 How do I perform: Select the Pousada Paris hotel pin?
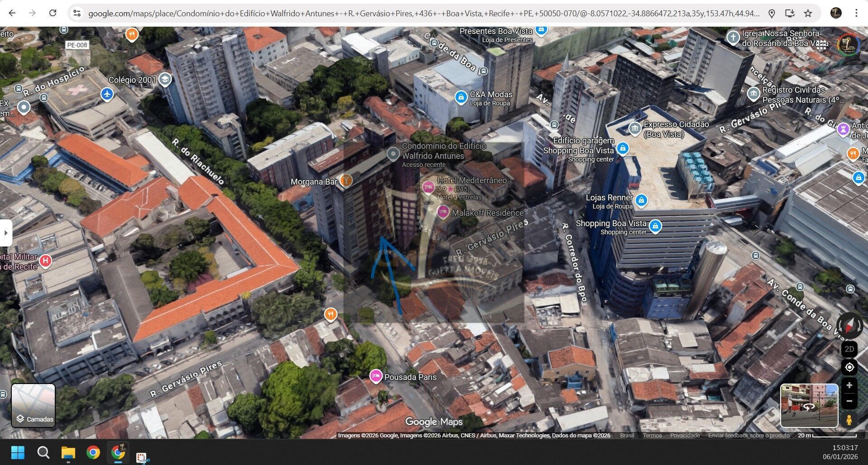pyautogui.click(x=375, y=376)
